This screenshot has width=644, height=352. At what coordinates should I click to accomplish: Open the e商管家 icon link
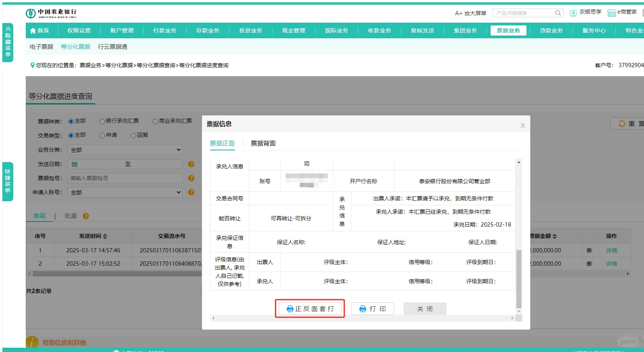point(612,13)
